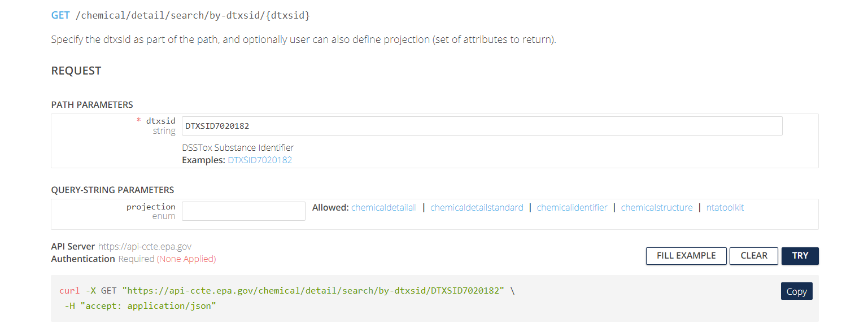
Task: Click the "(None Applied)" authentication status
Action: [x=186, y=259]
